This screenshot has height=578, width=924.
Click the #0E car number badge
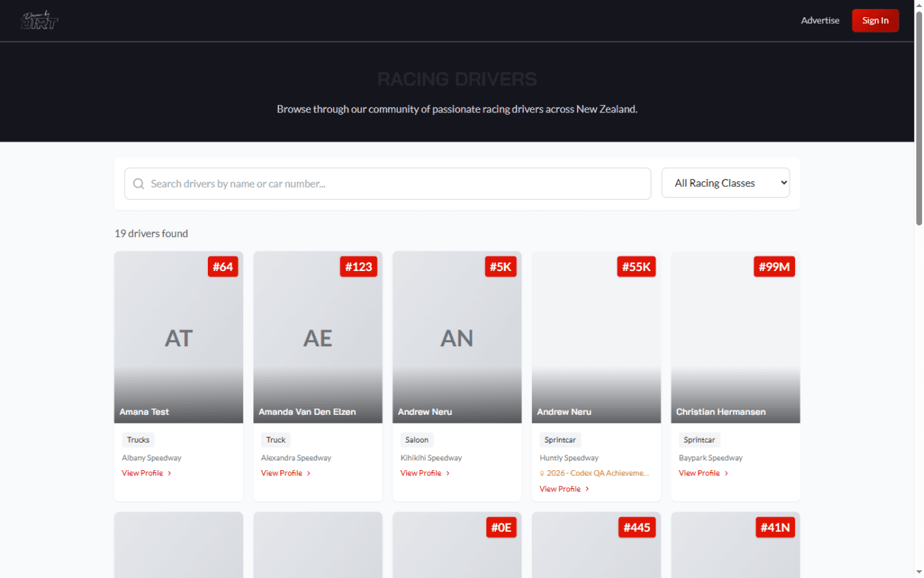coord(501,527)
